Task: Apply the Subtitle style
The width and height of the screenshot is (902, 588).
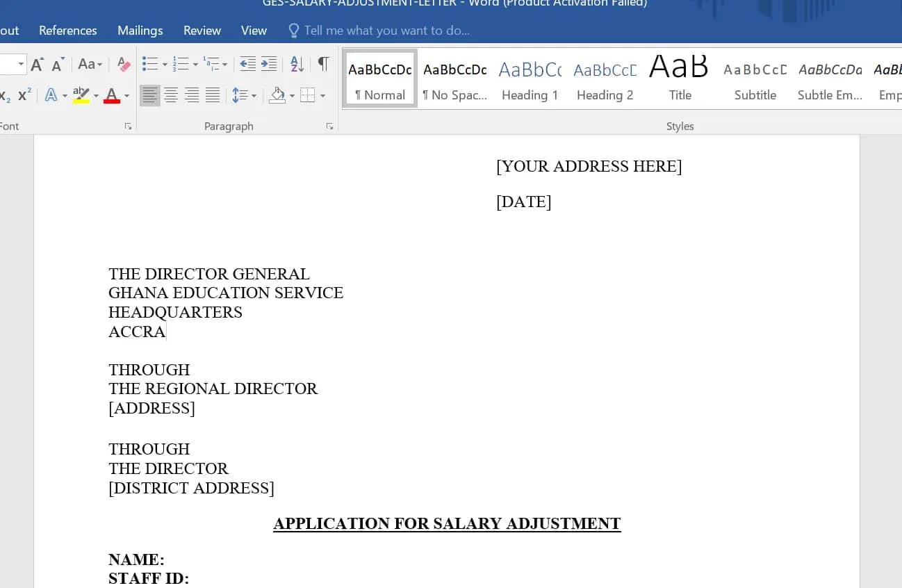Action: coord(755,78)
